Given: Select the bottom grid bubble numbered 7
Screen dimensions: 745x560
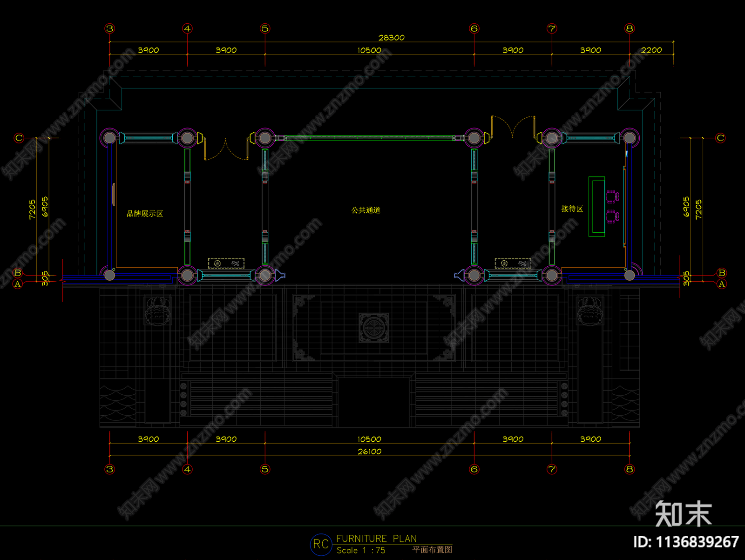Looking at the screenshot, I should click(x=552, y=469).
